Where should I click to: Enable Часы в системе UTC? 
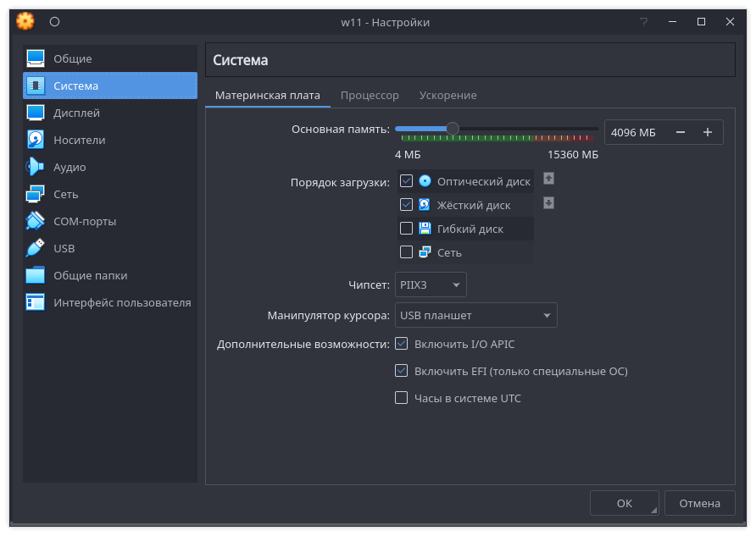[x=401, y=398]
